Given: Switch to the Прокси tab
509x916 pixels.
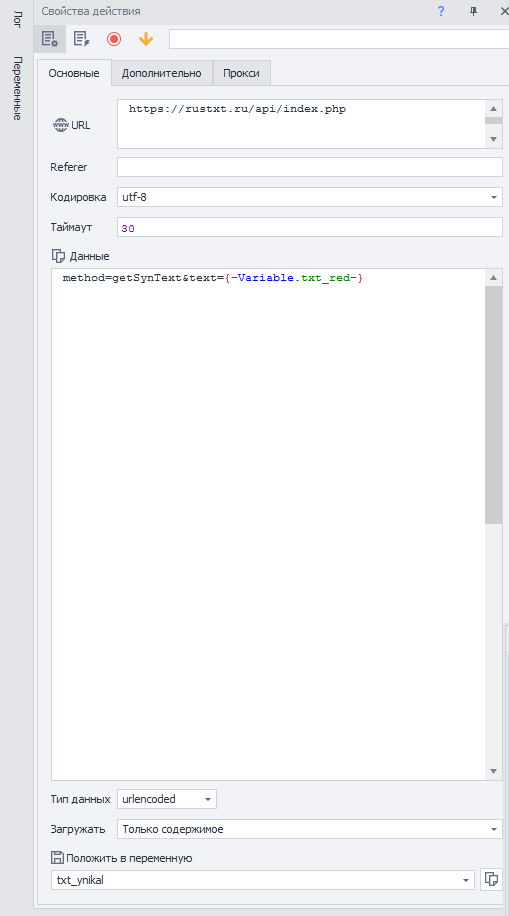Looking at the screenshot, I should coord(241,73).
